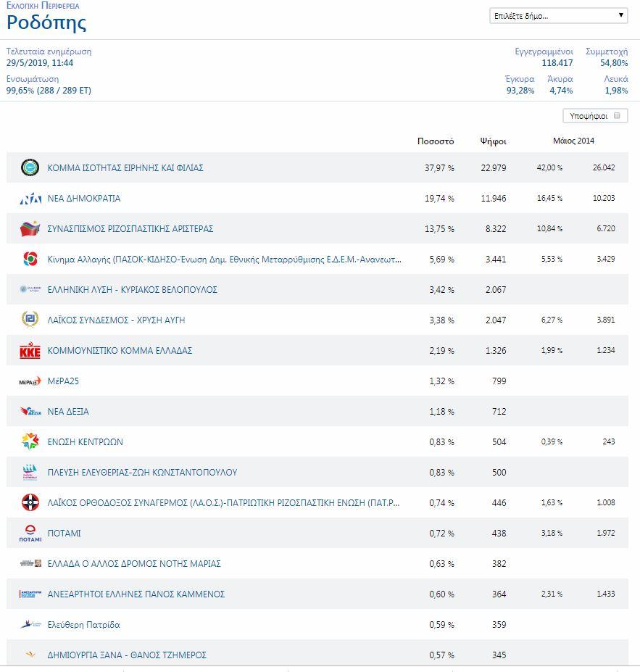Open the ΝΕΑ ΔΕΞΙΑ party link
The height and width of the screenshot is (672, 640).
click(68, 412)
